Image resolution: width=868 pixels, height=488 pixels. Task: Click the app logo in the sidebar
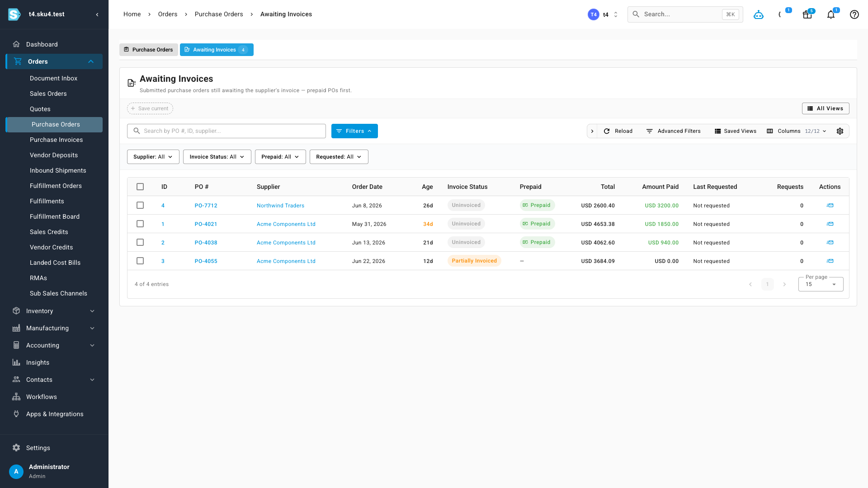(x=14, y=14)
